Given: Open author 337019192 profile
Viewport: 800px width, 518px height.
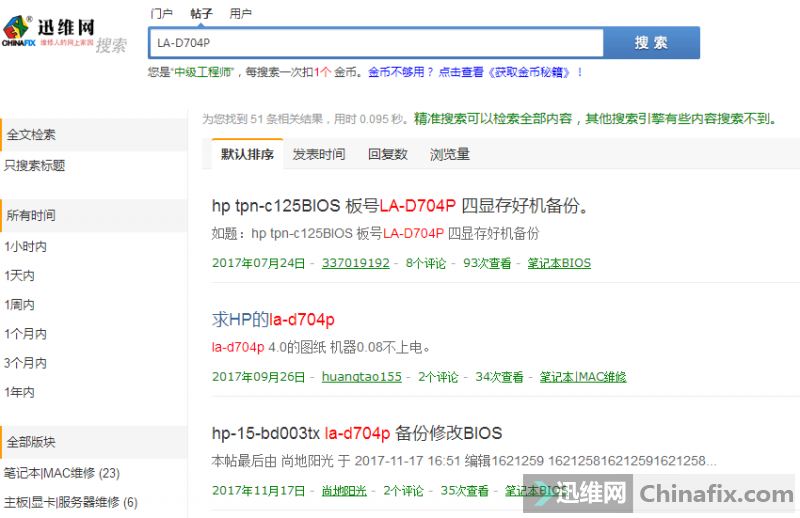Looking at the screenshot, I should (356, 263).
